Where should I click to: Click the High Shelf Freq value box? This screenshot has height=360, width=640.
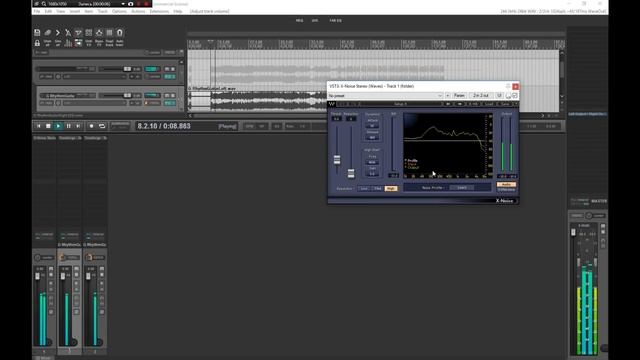click(x=372, y=162)
